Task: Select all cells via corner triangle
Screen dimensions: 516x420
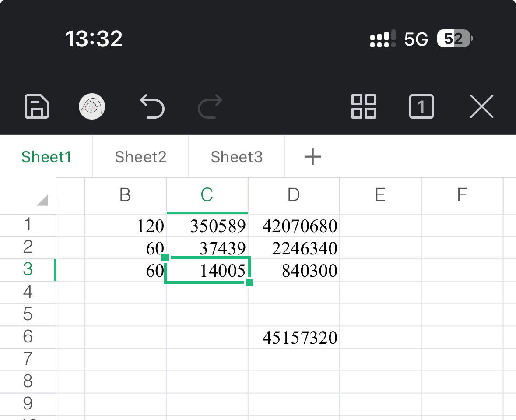Action: tap(43, 200)
